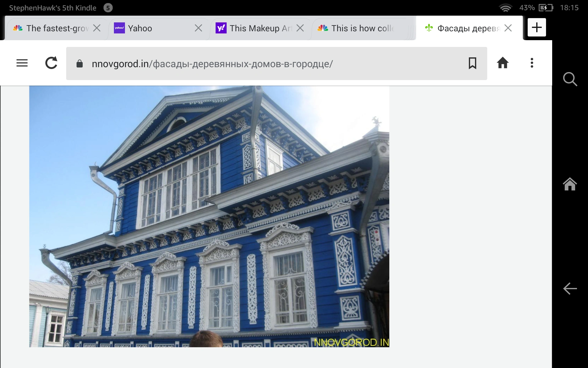Open three-dot overflow menu

tap(532, 63)
